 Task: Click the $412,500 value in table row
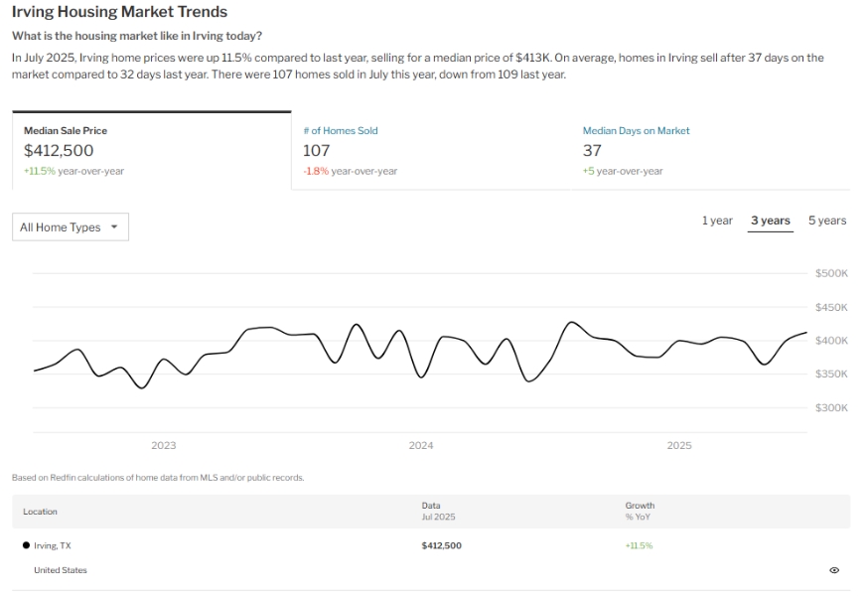point(442,545)
